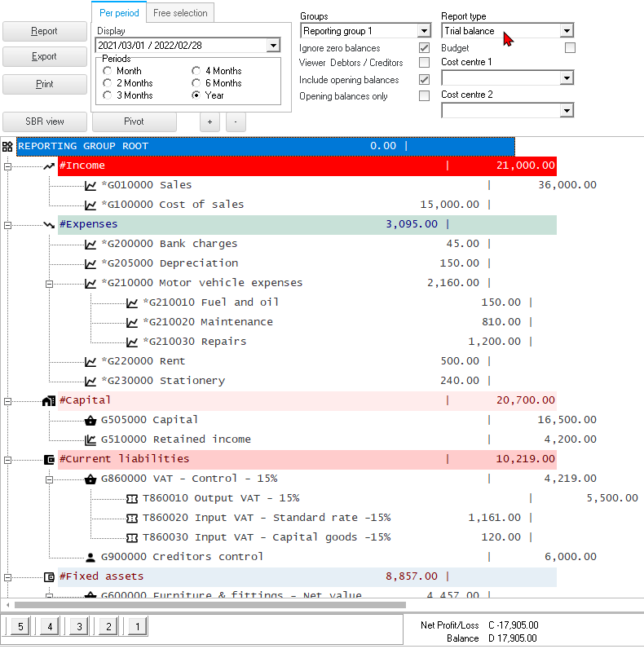
Task: Click the G505000 Capital basket icon
Action: pyautogui.click(x=90, y=421)
